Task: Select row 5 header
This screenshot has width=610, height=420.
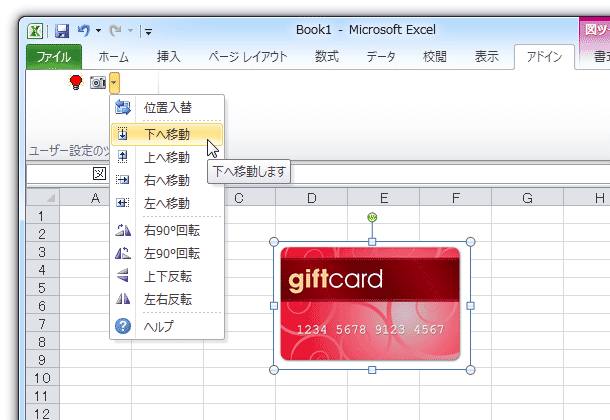Action: tap(42, 288)
